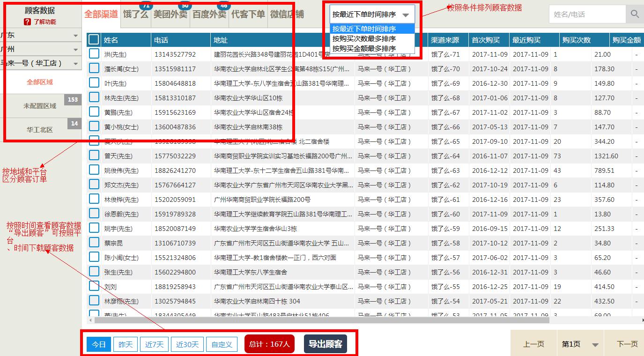
Task: Click the 自定义 date range button
Action: [222, 344]
